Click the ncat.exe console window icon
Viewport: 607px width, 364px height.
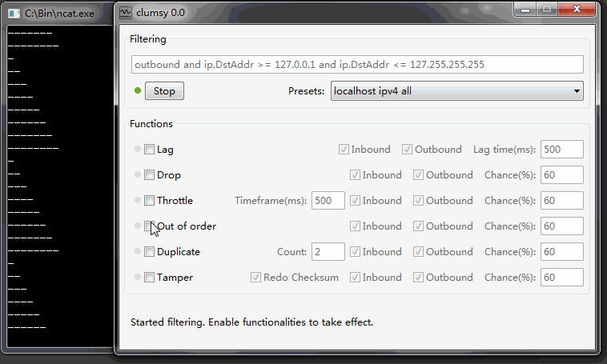tap(14, 14)
